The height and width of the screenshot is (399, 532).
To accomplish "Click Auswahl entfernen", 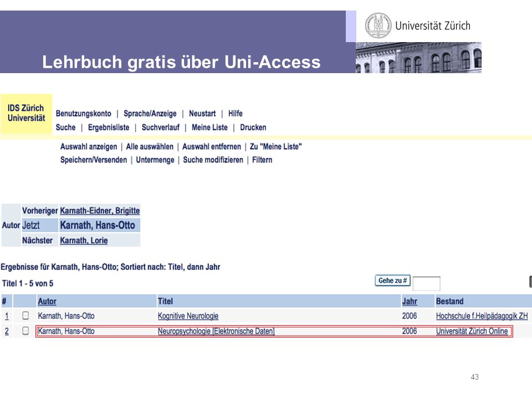I will pos(211,146).
